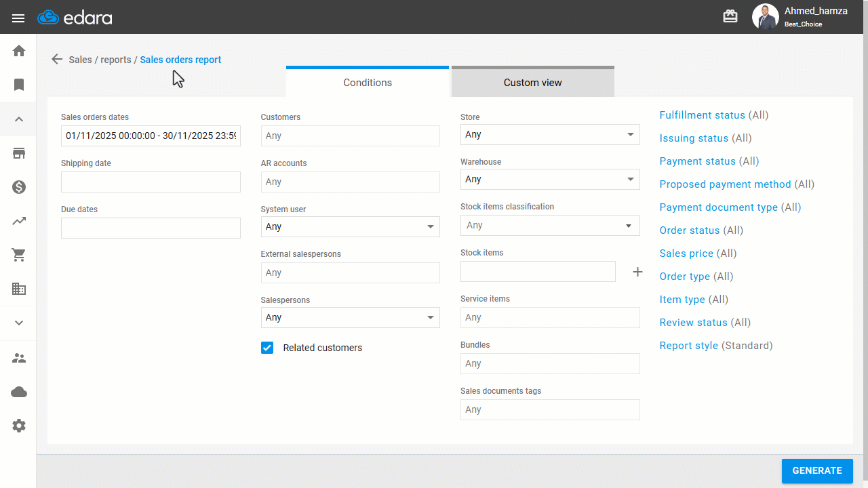This screenshot has height=488, width=868.
Task: Add stock item with plus icon
Action: pyautogui.click(x=637, y=272)
